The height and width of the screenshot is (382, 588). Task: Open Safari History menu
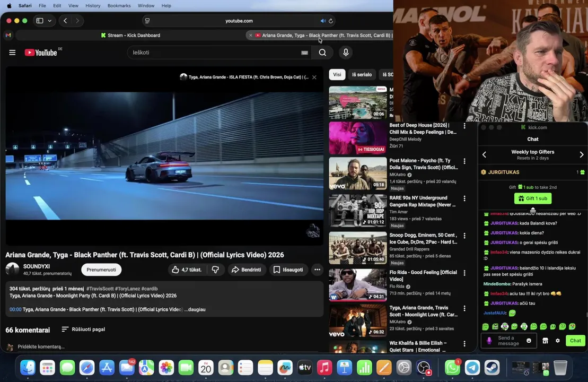tap(93, 6)
